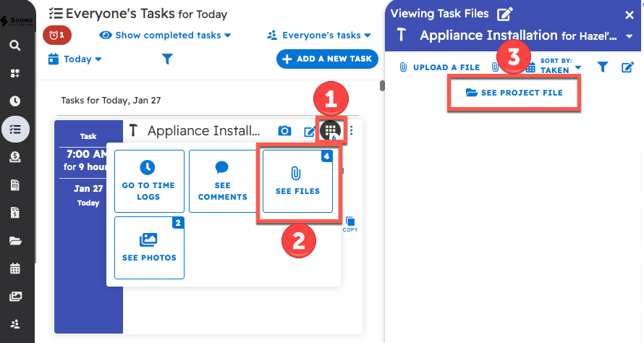Screen dimensions: 644x343
Task: Open the Today date dropdown
Action: (76, 59)
